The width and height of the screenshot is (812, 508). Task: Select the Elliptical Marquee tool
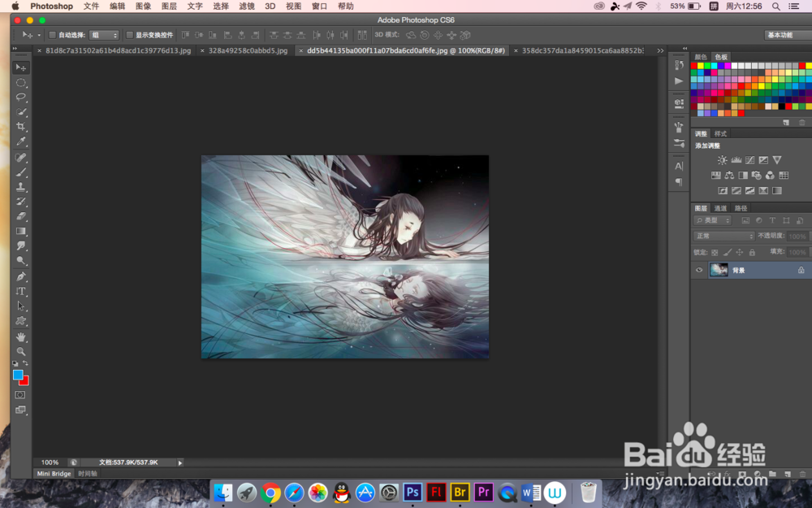21,82
